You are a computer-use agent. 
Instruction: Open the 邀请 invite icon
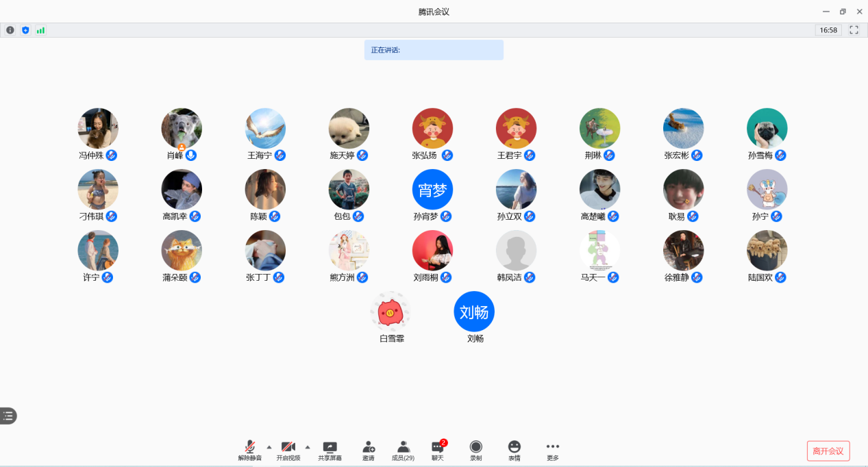click(x=369, y=447)
